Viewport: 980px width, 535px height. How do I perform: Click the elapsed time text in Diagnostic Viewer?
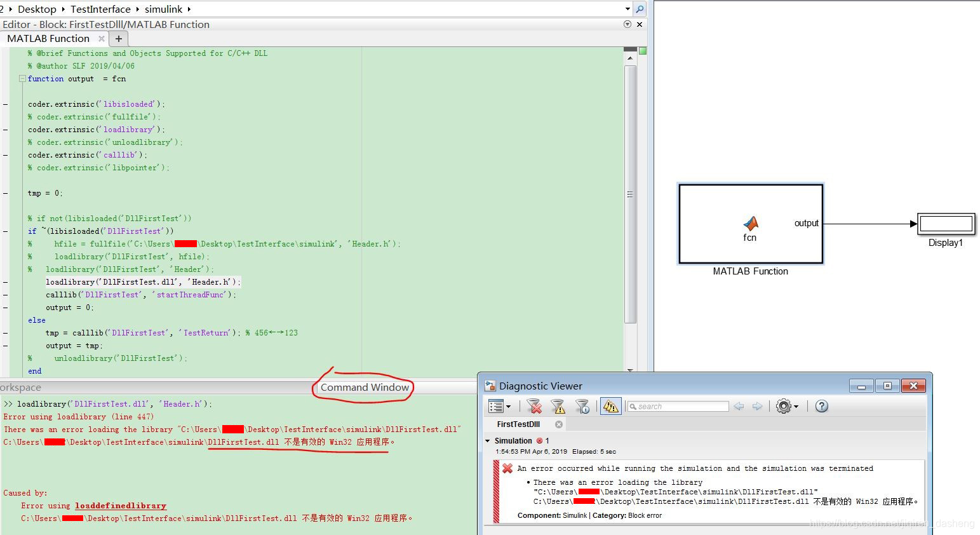594,452
